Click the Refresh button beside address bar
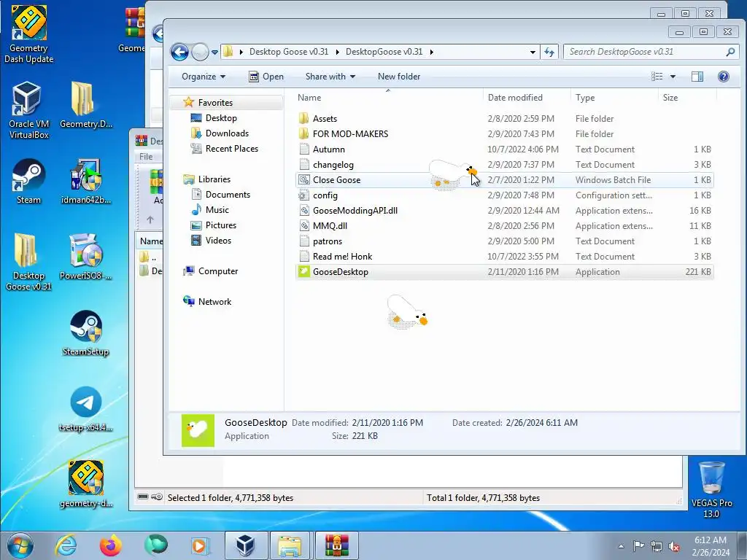This screenshot has height=560, width=747. point(549,52)
